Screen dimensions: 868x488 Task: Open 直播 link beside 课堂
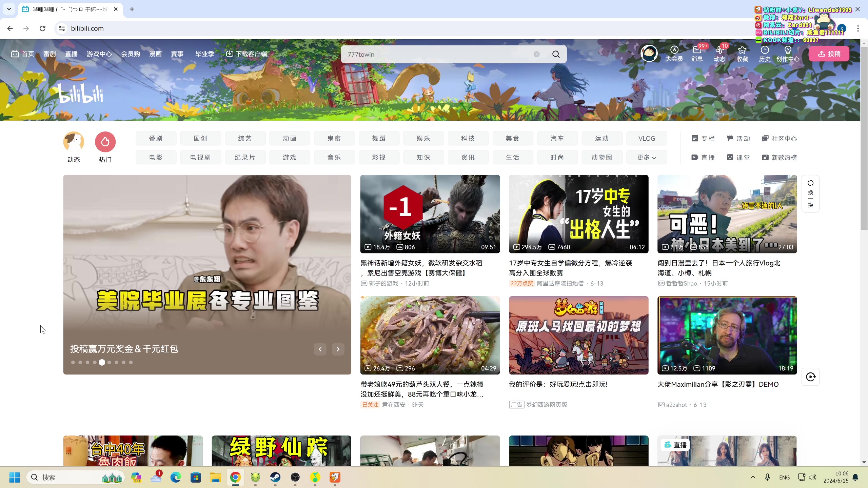[x=703, y=157]
